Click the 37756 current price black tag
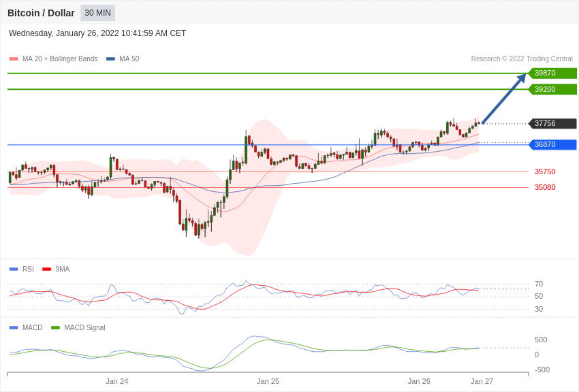579x392 pixels. click(x=552, y=124)
